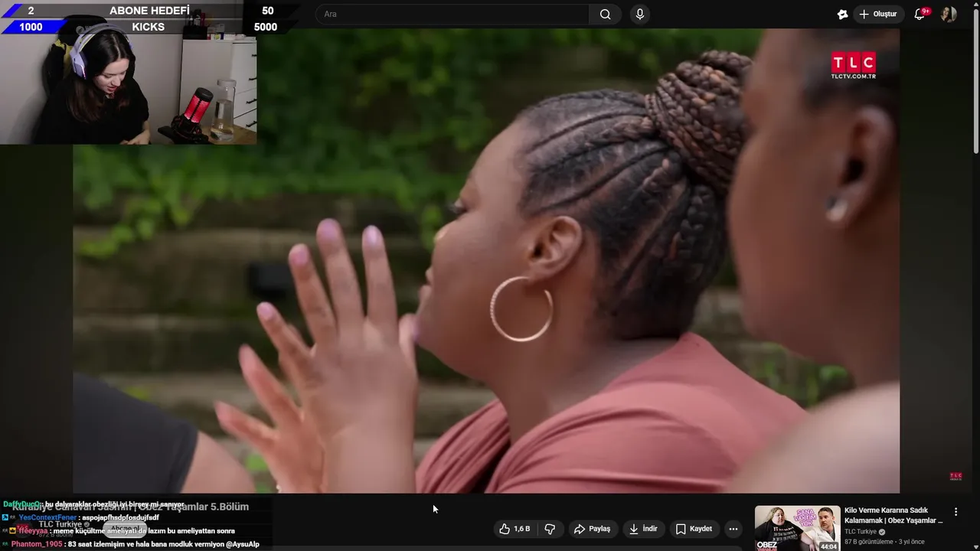Click TLC Türkiye channel under recommended video

point(861,532)
